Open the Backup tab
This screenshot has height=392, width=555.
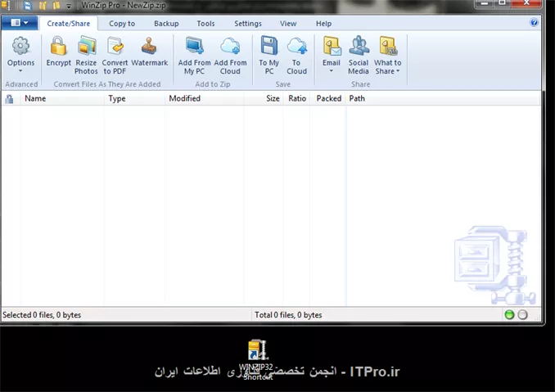pos(166,24)
